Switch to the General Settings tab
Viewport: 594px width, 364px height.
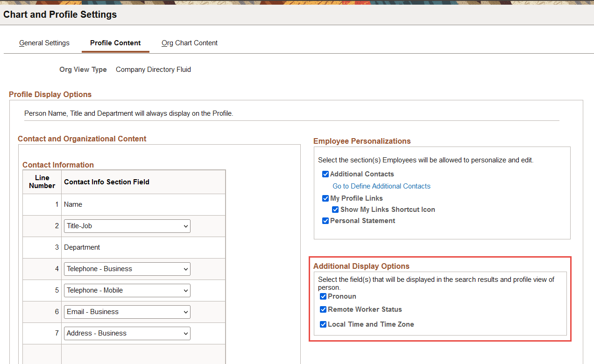point(44,43)
